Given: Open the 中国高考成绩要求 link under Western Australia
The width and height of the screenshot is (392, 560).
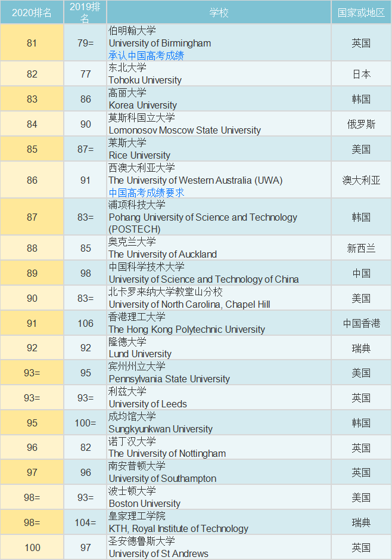Looking at the screenshot, I should click(x=146, y=193).
